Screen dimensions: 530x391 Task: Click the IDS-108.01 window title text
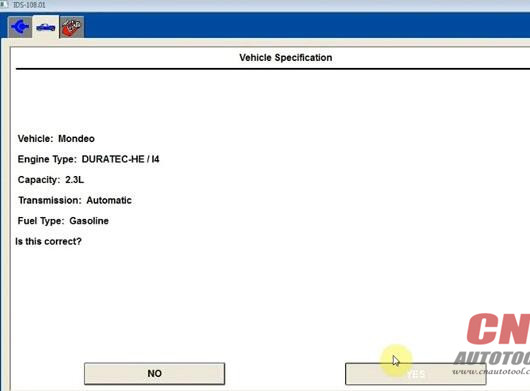point(29,5)
